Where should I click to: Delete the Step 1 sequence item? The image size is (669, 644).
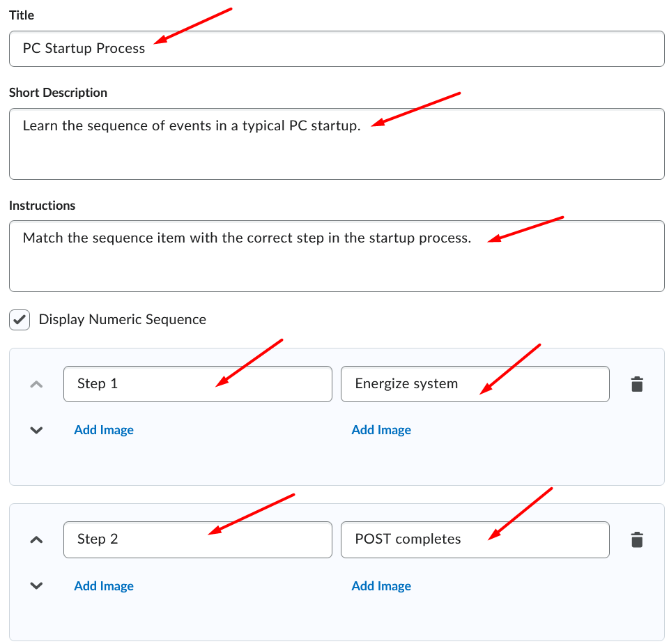636,384
